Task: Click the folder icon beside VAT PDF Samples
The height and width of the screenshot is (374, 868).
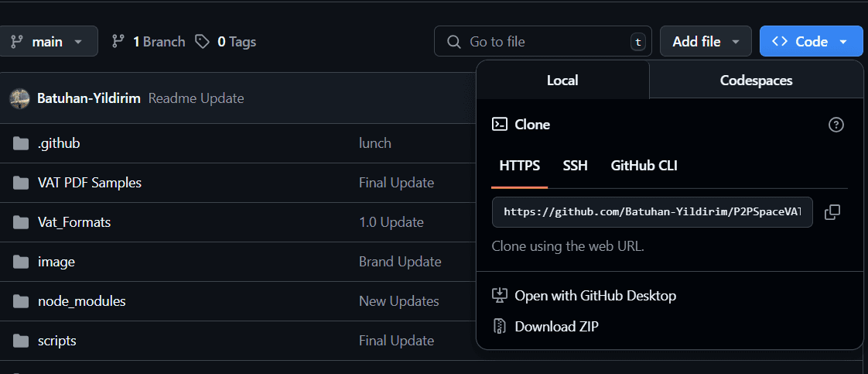Action: [x=20, y=183]
